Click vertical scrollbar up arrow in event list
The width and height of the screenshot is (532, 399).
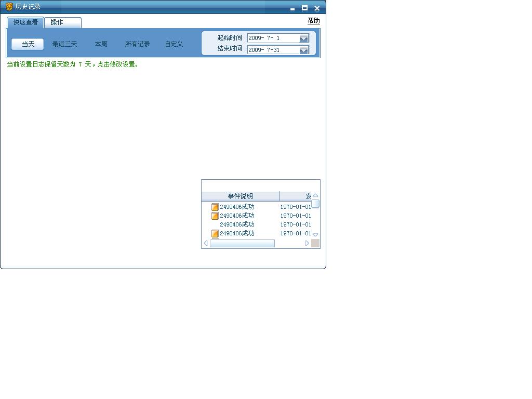click(315, 196)
